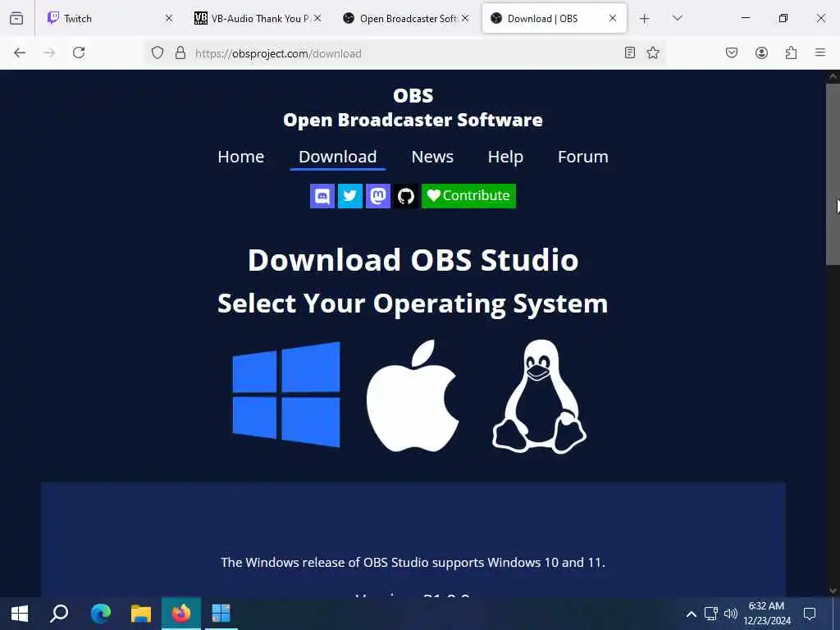Open a new browser tab
Screen dimensions: 840x630
[x=645, y=19]
